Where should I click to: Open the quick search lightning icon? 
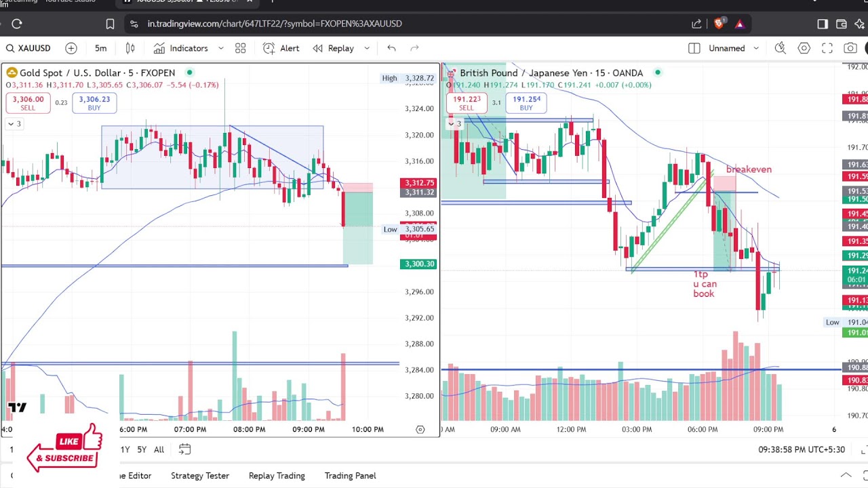click(x=780, y=48)
